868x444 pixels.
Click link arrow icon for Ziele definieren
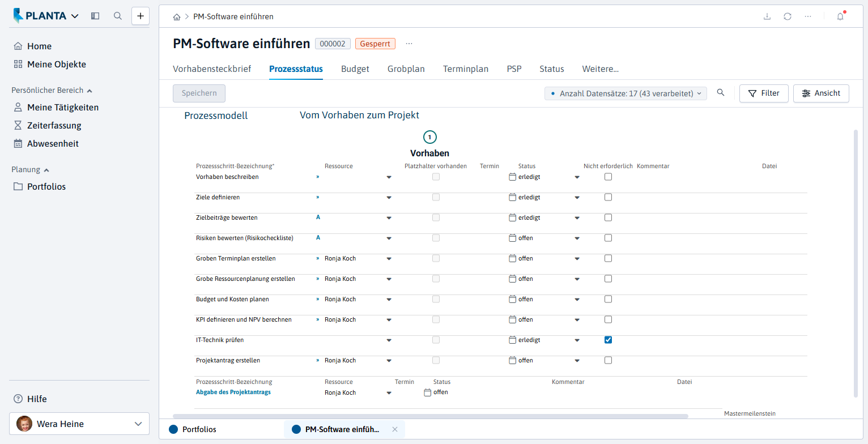click(318, 197)
